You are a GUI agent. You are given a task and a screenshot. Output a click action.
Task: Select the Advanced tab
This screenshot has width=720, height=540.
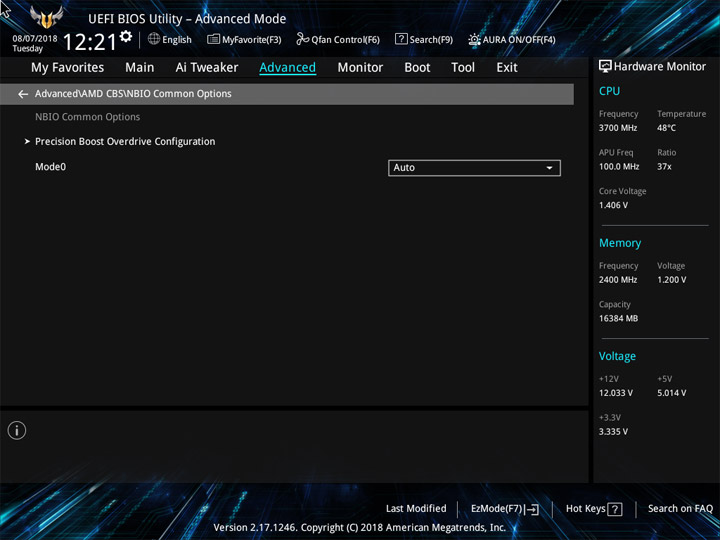point(287,68)
